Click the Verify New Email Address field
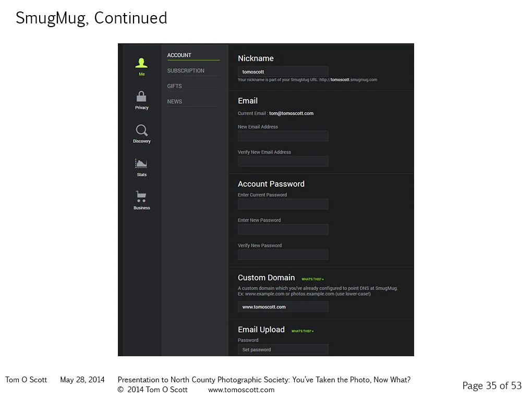The image size is (532, 399). (283, 161)
